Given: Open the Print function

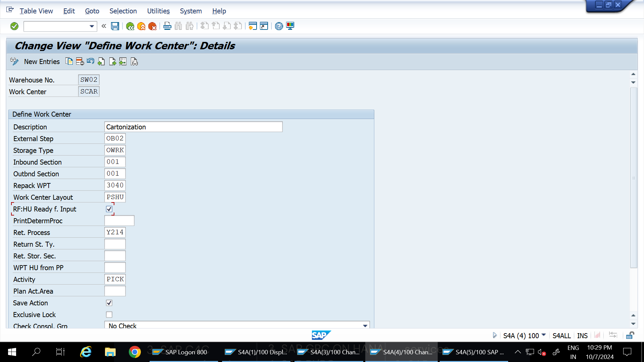Looking at the screenshot, I should (167, 26).
